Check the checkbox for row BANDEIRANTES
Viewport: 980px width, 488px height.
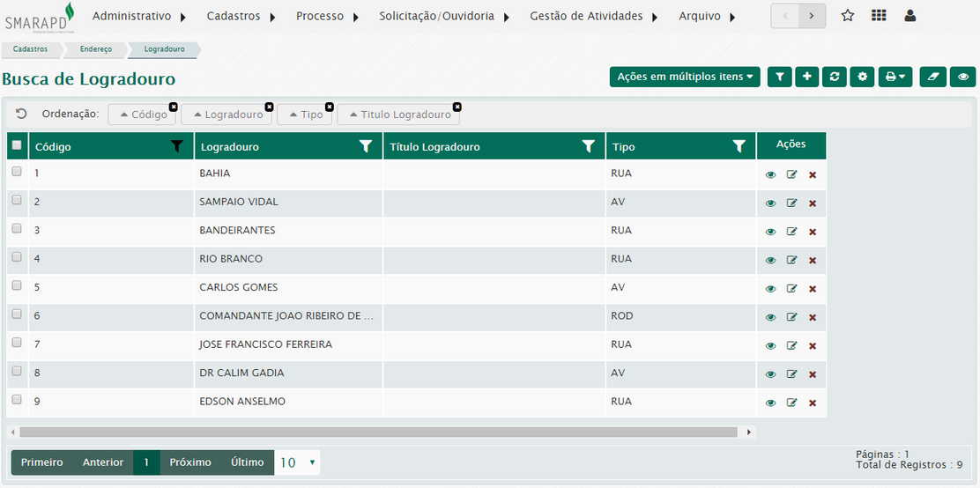pos(17,229)
